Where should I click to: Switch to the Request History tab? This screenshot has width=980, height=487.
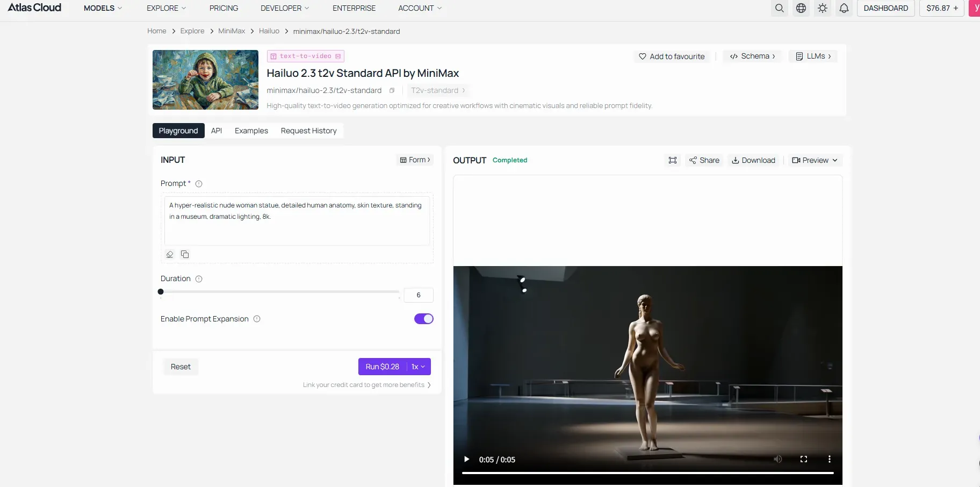tap(309, 131)
